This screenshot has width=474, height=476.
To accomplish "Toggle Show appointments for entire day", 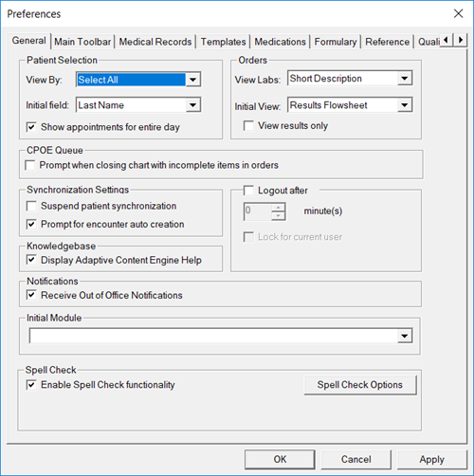I will [31, 127].
